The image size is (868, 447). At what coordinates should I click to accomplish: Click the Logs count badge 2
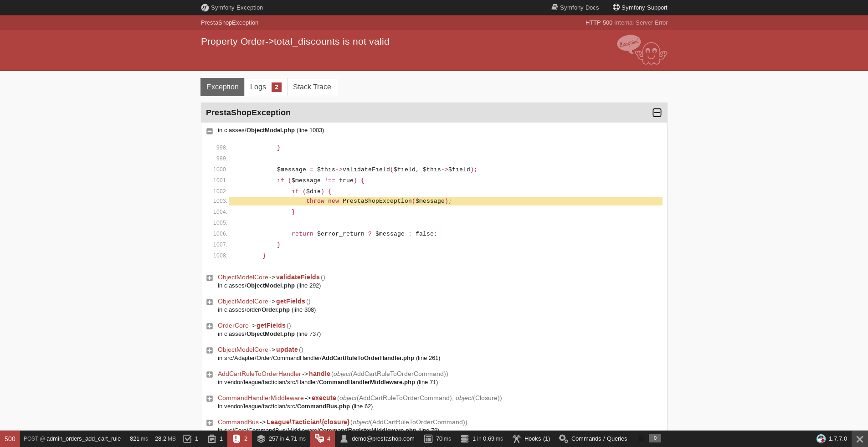click(x=277, y=87)
